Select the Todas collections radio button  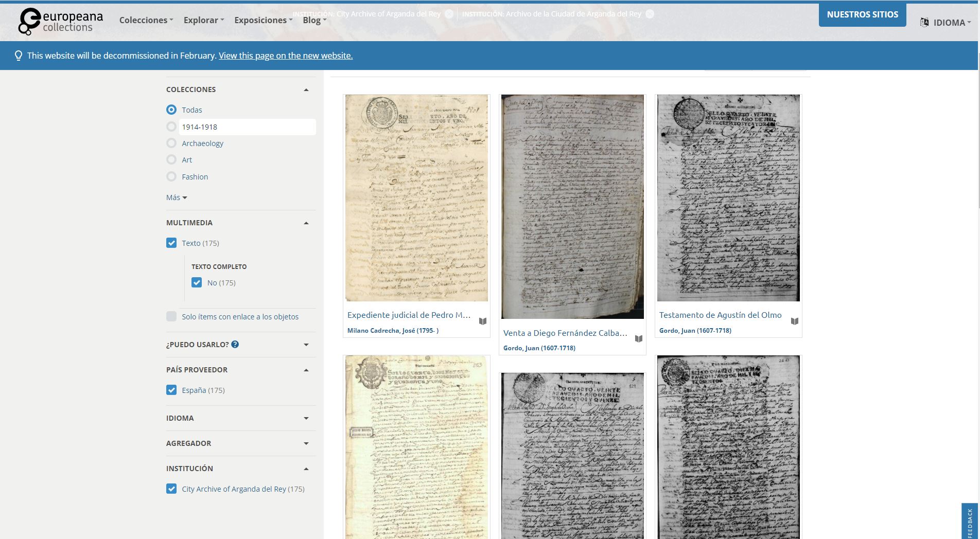[171, 110]
